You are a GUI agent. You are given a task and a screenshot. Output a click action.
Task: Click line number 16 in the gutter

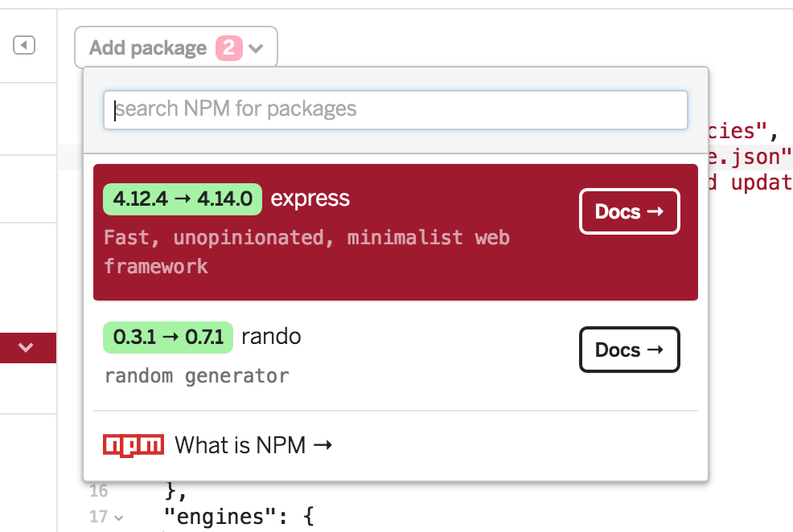coord(99,490)
